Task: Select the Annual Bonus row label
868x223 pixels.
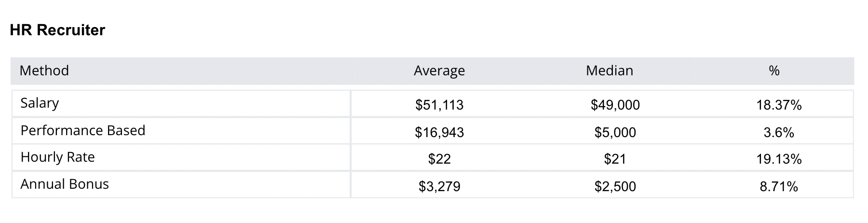Action: point(65,184)
